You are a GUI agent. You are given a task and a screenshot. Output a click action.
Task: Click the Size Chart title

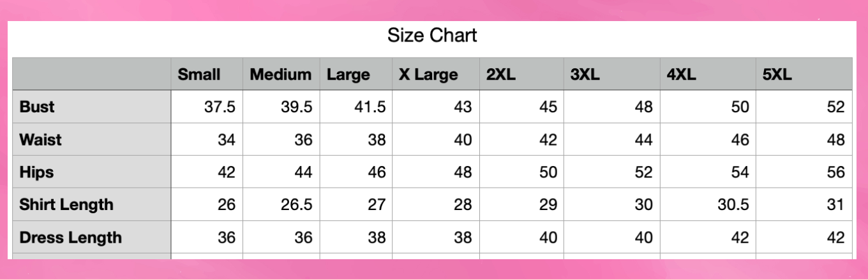pos(432,35)
